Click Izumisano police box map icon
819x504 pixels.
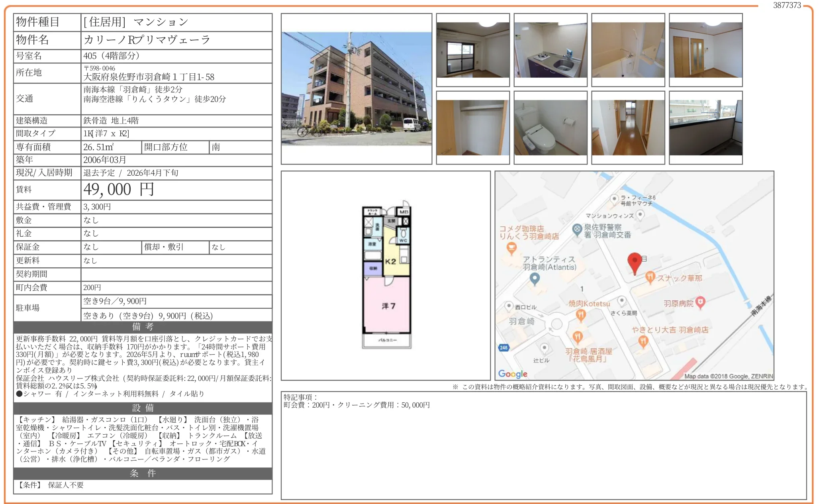coord(577,229)
